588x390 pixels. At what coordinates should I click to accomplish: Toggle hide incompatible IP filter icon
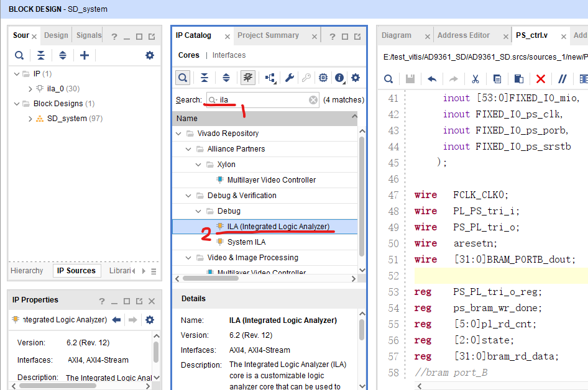point(248,78)
